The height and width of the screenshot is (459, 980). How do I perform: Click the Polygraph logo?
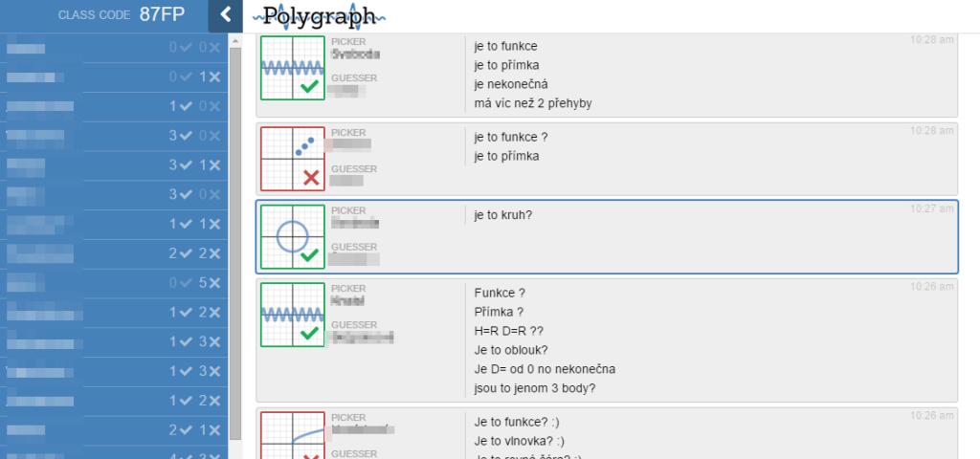319,15
